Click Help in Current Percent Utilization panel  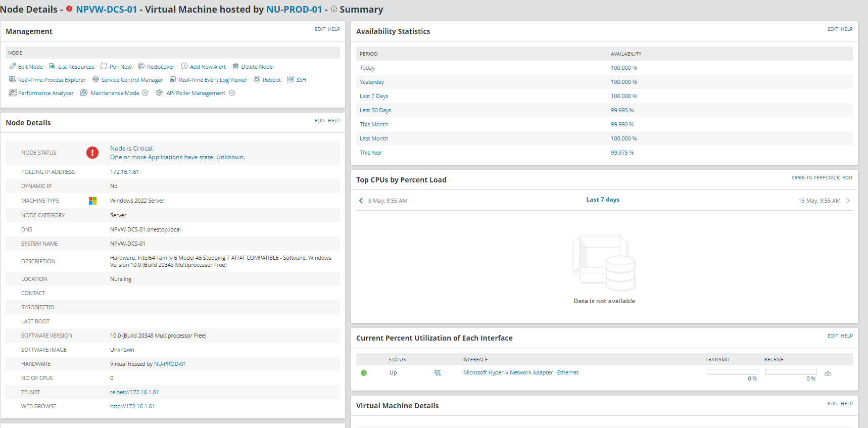[x=847, y=336]
